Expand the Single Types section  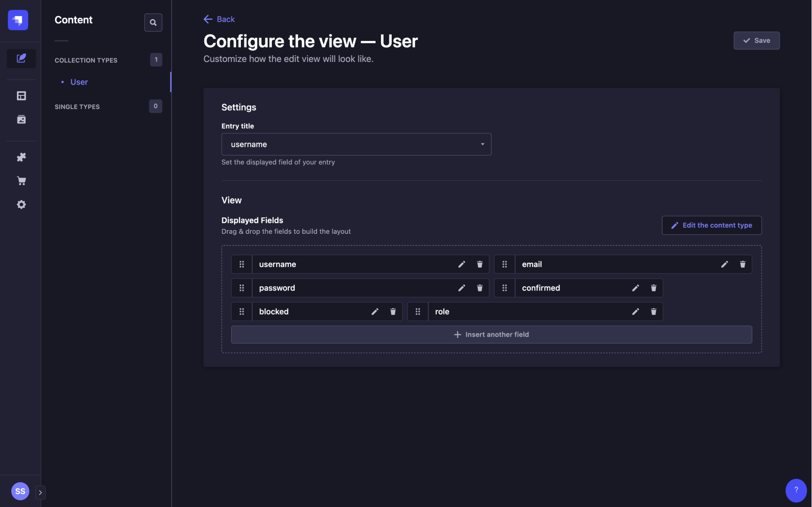[x=77, y=107]
